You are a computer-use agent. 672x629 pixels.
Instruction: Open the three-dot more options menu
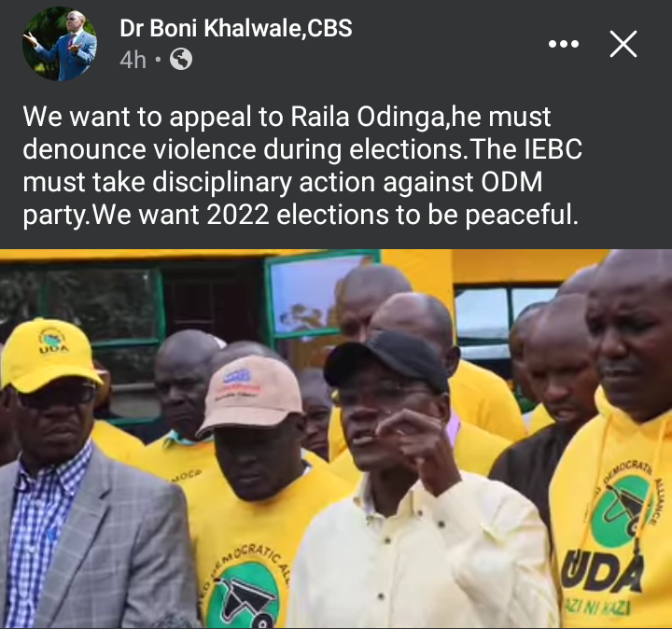(x=564, y=44)
